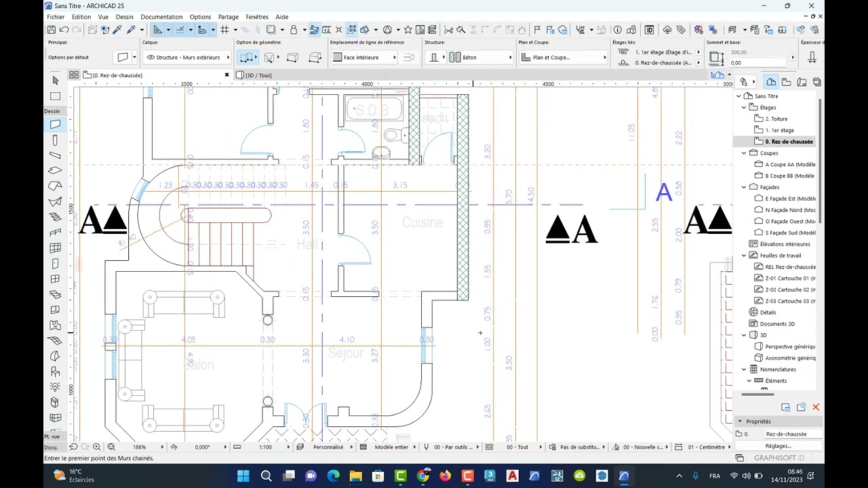This screenshot has height=488, width=868.
Task: Toggle Snap Guides button in toolbar
Action: click(180, 30)
